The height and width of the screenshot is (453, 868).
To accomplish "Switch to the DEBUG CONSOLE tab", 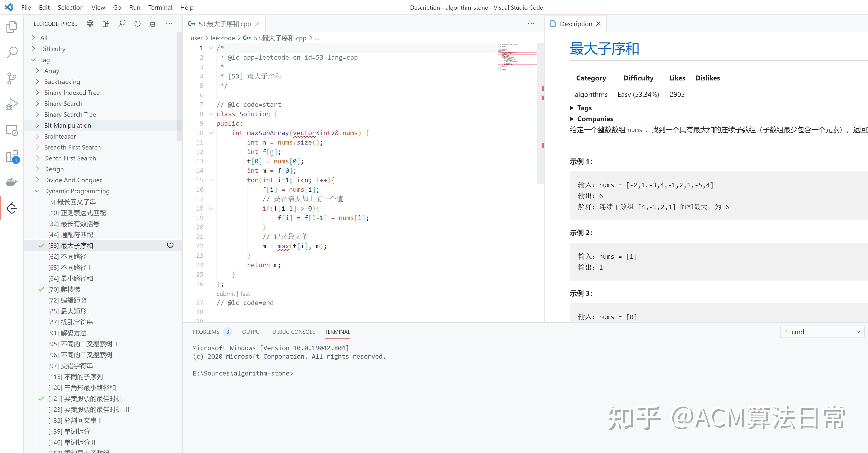I will click(293, 332).
